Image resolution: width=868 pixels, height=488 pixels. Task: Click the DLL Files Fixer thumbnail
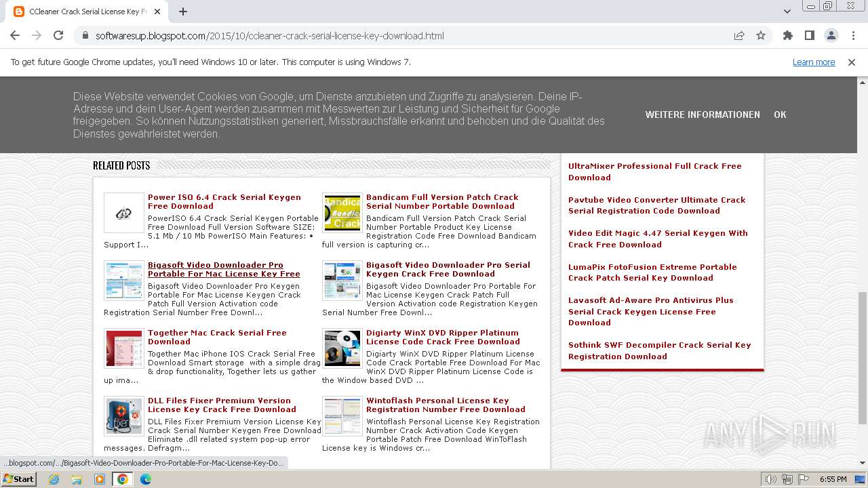(124, 416)
